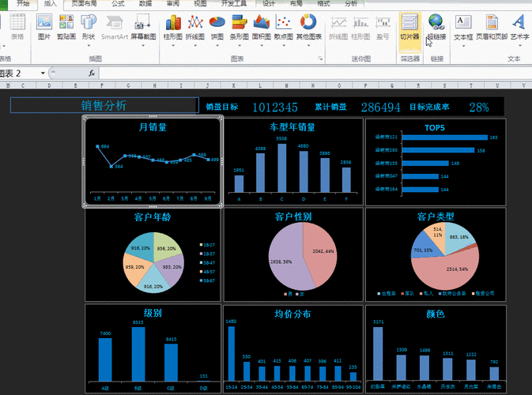The width and height of the screenshot is (532, 395).
Task: Select the 客户类型 chart title
Action: click(436, 216)
